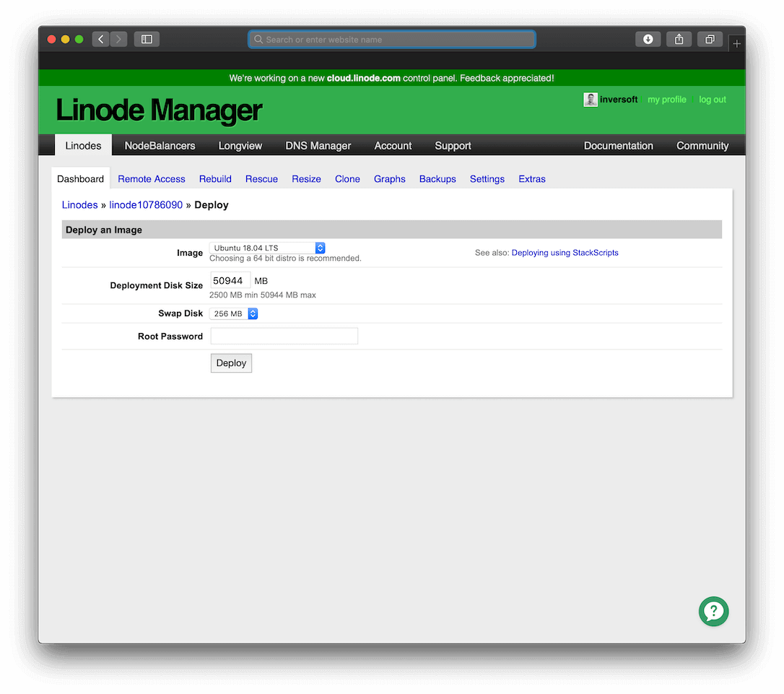Viewport: 784px width, 694px height.
Task: Open Account in the main nav
Action: point(393,145)
